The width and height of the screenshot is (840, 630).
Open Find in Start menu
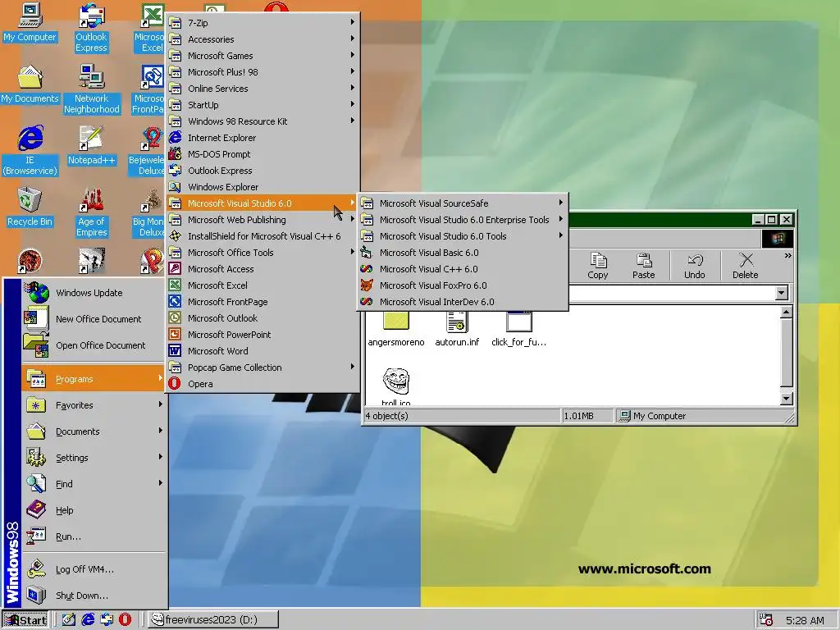93,484
